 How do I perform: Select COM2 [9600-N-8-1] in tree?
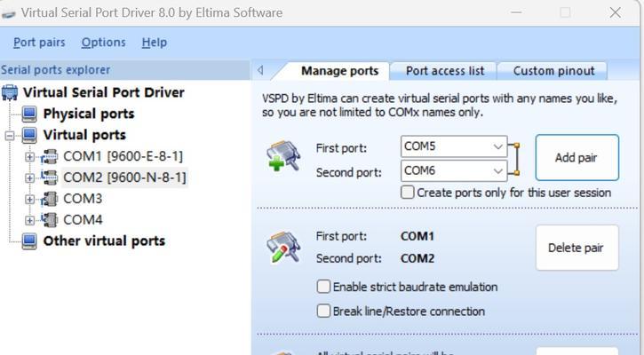tap(124, 177)
